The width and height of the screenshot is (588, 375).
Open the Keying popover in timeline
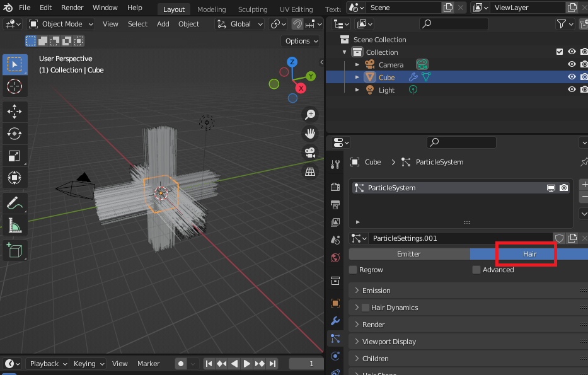(88, 364)
